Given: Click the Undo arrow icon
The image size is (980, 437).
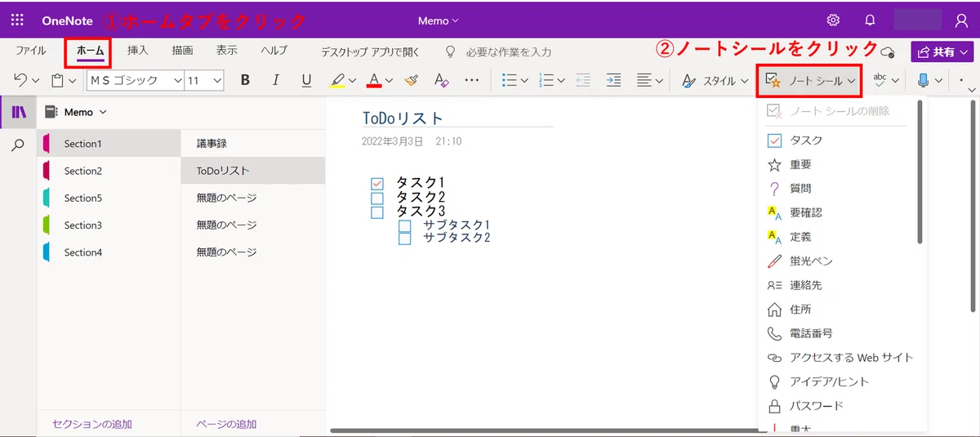Looking at the screenshot, I should coord(21,80).
